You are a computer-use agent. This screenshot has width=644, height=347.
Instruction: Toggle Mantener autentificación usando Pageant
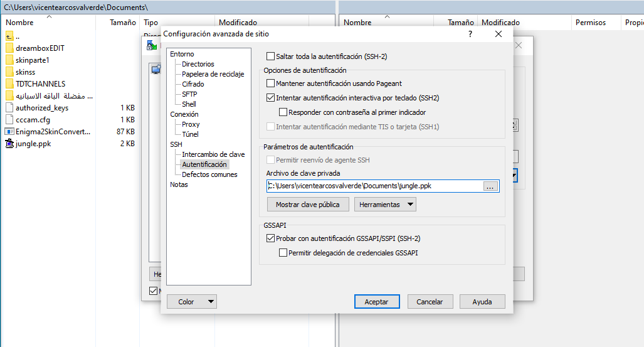point(271,83)
